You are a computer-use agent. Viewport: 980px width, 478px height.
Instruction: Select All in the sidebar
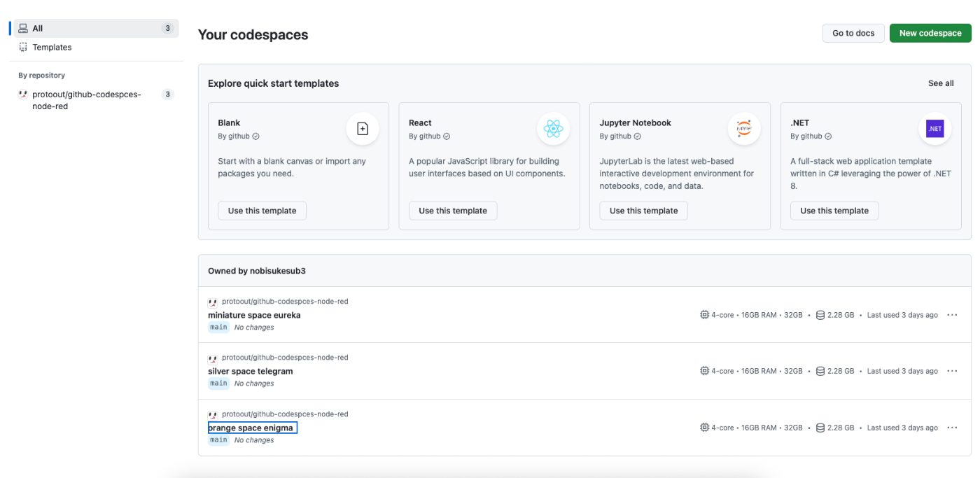[x=96, y=28]
